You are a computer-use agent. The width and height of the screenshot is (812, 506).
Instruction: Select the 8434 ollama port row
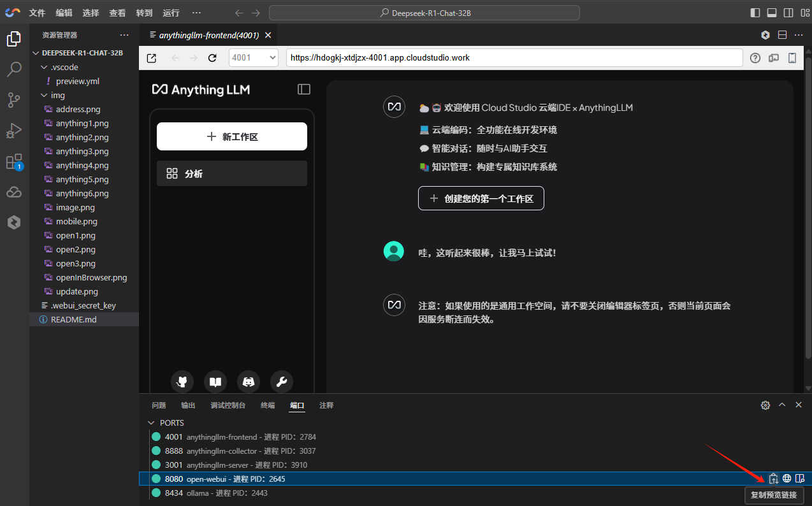coord(475,493)
